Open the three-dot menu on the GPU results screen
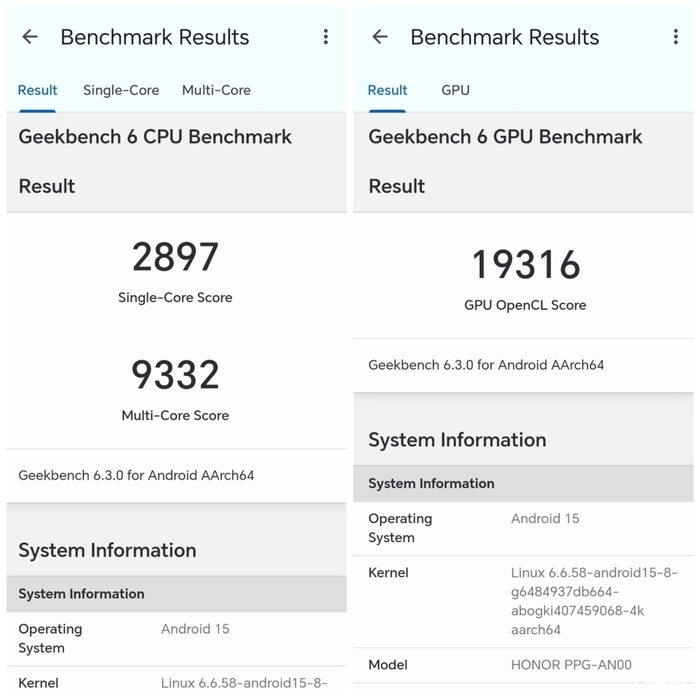Screen dimensions: 700x700 676,37
